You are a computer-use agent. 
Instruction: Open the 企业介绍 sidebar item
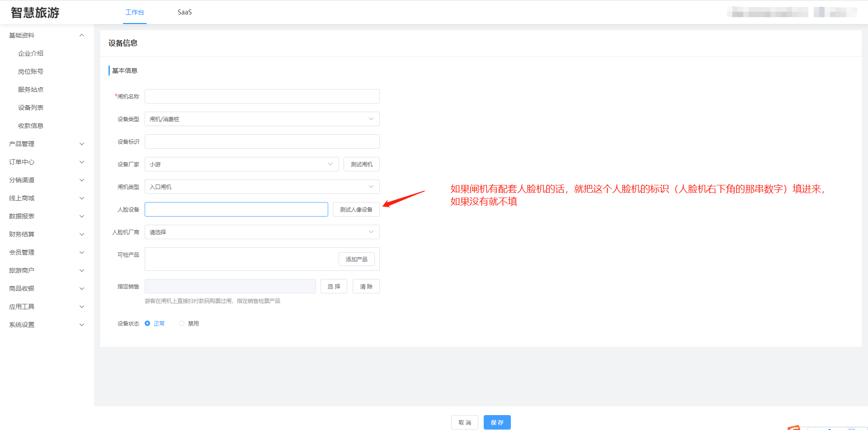tap(31, 53)
